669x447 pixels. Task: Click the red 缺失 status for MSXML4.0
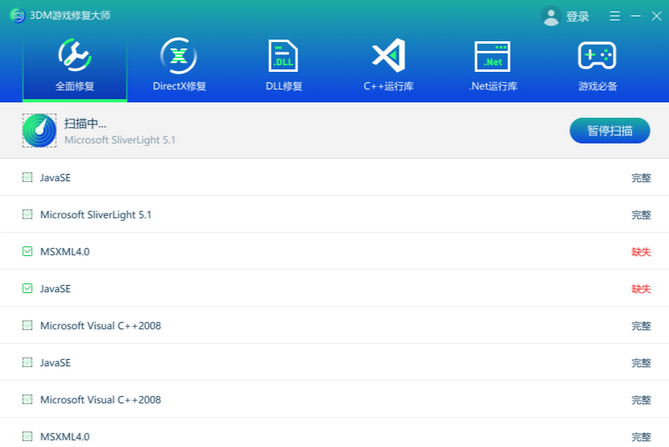pos(641,252)
